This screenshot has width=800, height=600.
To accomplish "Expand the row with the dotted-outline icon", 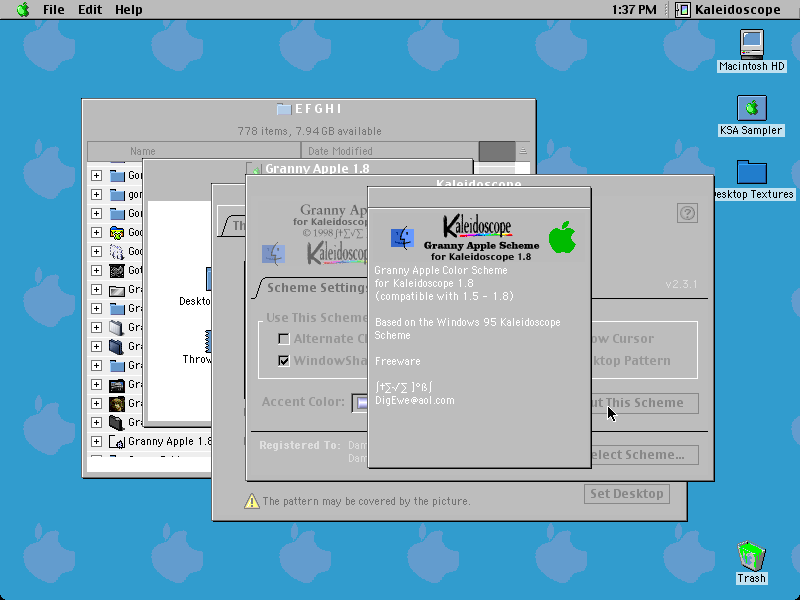I will 96,252.
